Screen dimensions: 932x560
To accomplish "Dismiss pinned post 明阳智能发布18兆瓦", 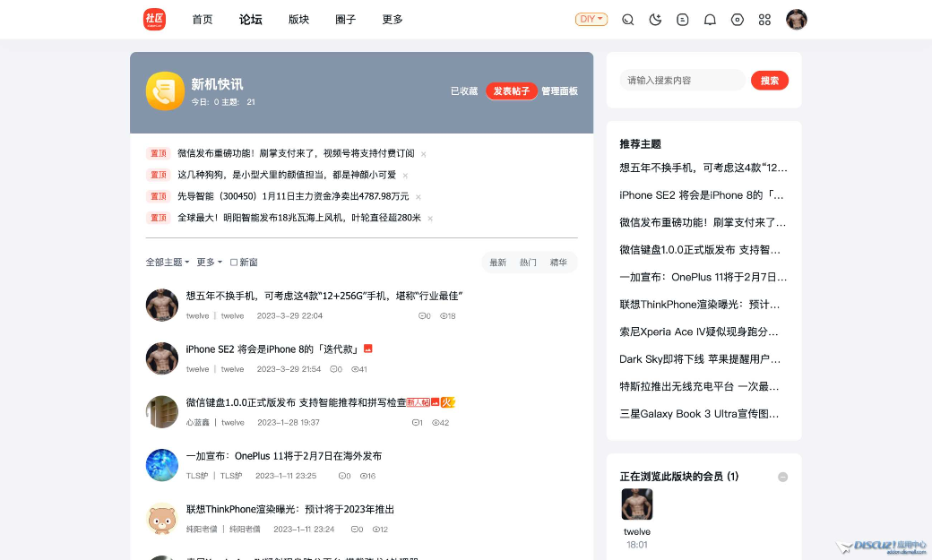I will coord(430,218).
